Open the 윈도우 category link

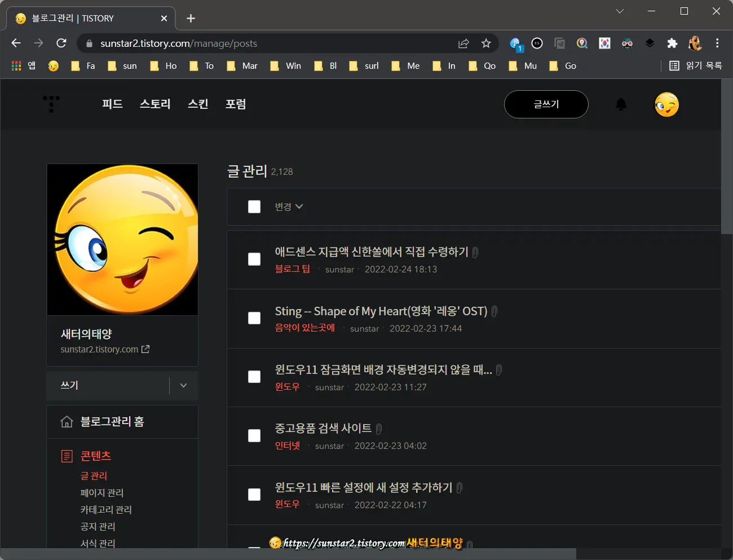click(x=287, y=387)
